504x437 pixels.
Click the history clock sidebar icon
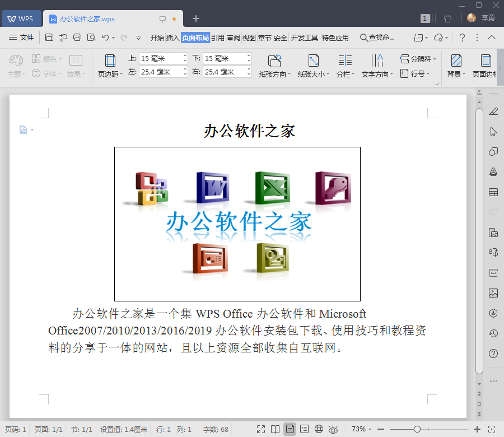click(x=493, y=333)
